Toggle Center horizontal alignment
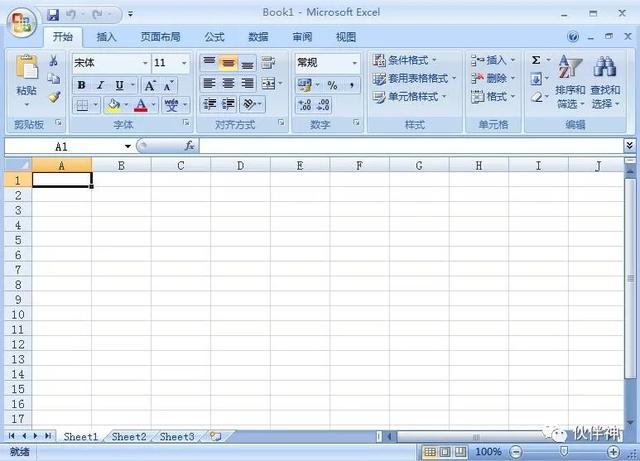This screenshot has height=461, width=640. click(228, 84)
